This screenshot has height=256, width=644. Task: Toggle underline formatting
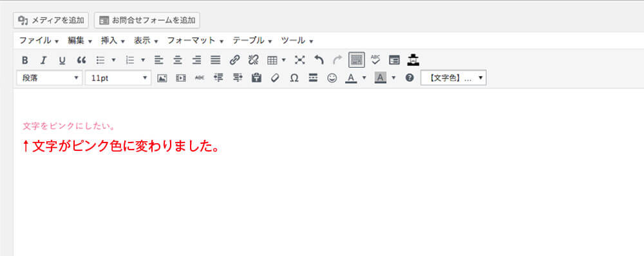pyautogui.click(x=62, y=60)
